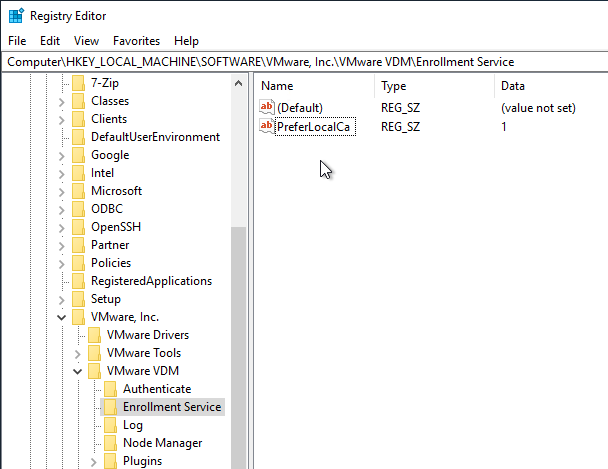Select the Authenticate tree label
Viewport: 608px width, 469px height.
[x=157, y=389]
